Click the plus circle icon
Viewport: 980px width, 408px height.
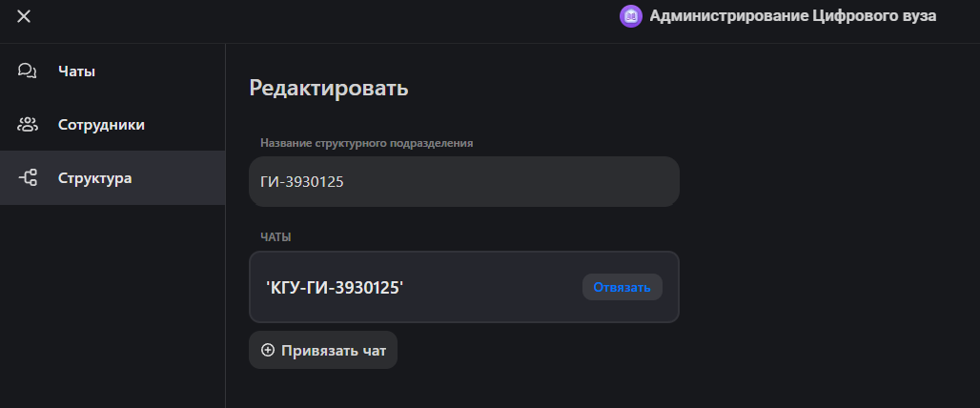point(267,350)
